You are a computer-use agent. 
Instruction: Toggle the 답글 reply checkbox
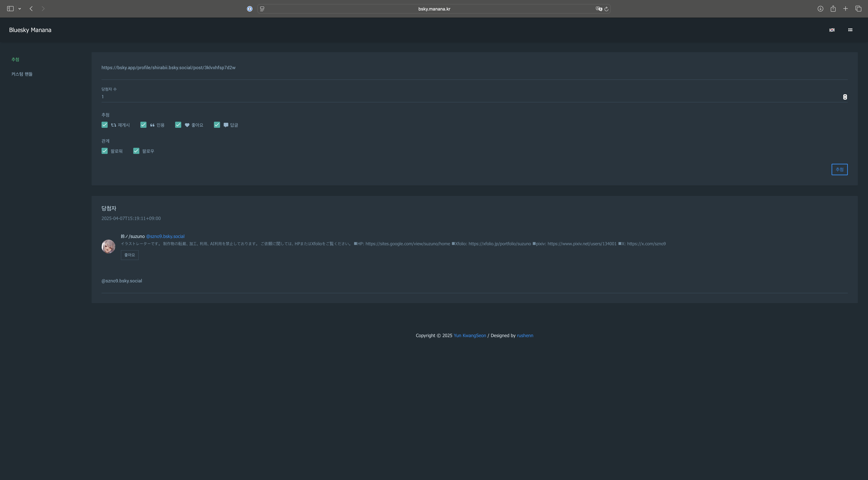(x=217, y=125)
